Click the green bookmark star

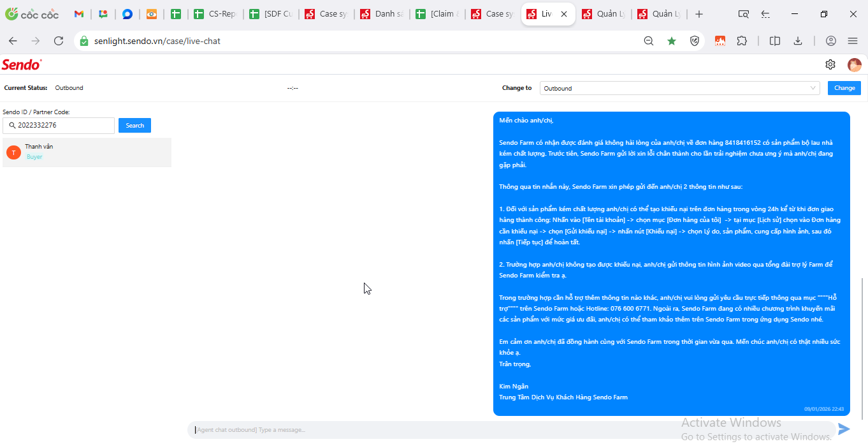pos(672,41)
